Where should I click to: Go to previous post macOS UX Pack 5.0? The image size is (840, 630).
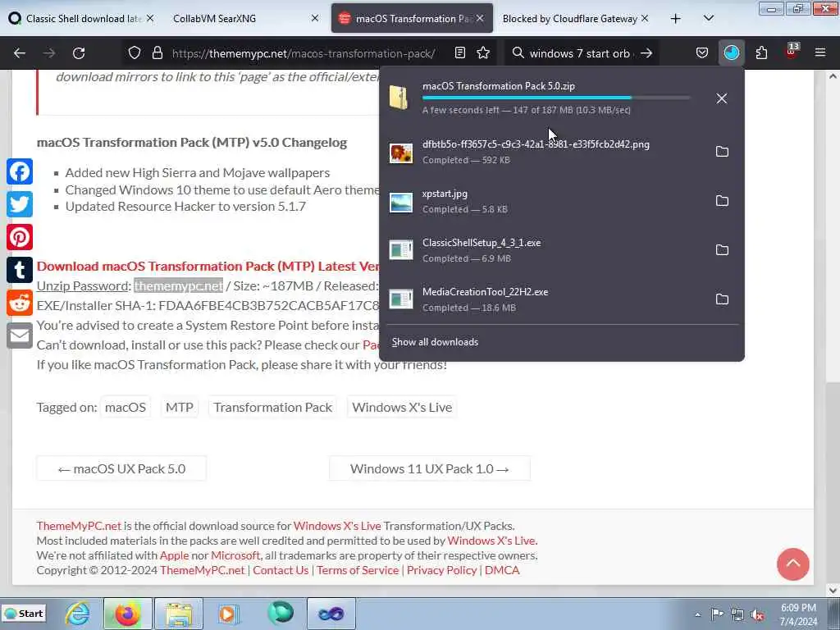pyautogui.click(x=121, y=468)
